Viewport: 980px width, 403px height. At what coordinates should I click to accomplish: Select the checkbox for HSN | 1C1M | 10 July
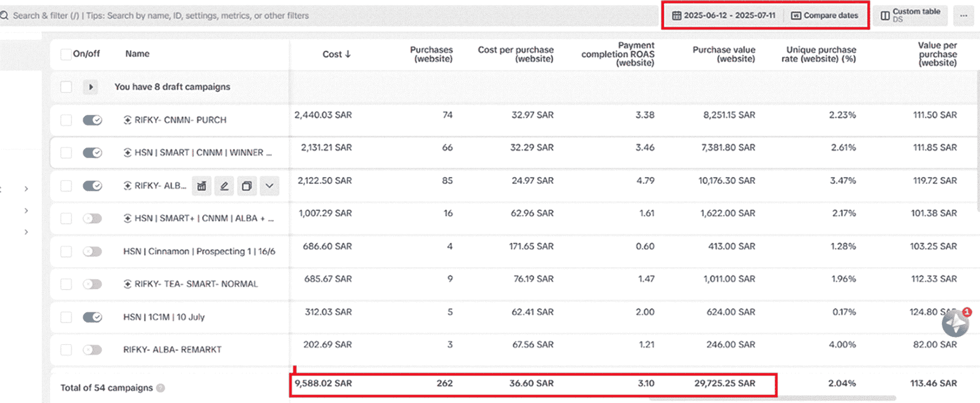pos(66,317)
